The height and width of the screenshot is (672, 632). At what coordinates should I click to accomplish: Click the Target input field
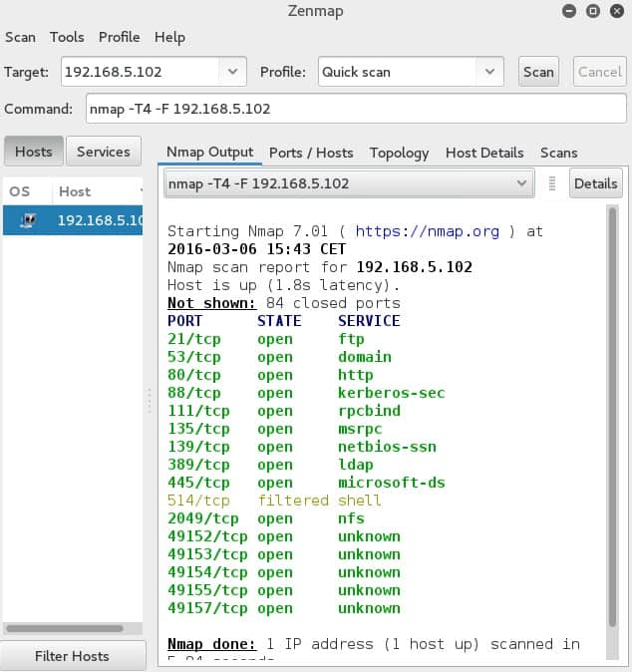coord(141,72)
